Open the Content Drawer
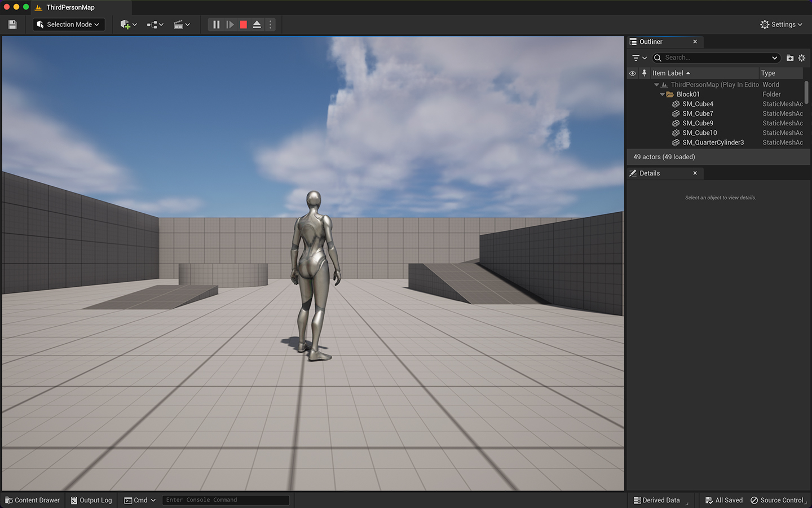 click(x=32, y=500)
